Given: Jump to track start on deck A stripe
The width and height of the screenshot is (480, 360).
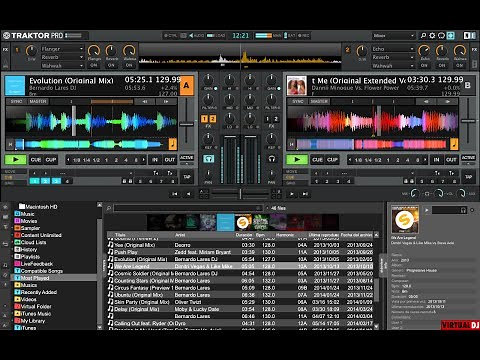Looking at the screenshot, I should pyautogui.click(x=10, y=144).
